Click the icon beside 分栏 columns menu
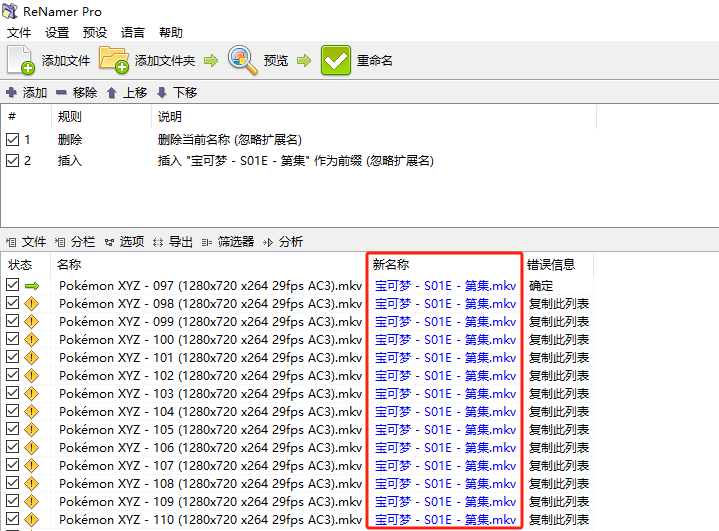Image resolution: width=719 pixels, height=531 pixels. [60, 242]
